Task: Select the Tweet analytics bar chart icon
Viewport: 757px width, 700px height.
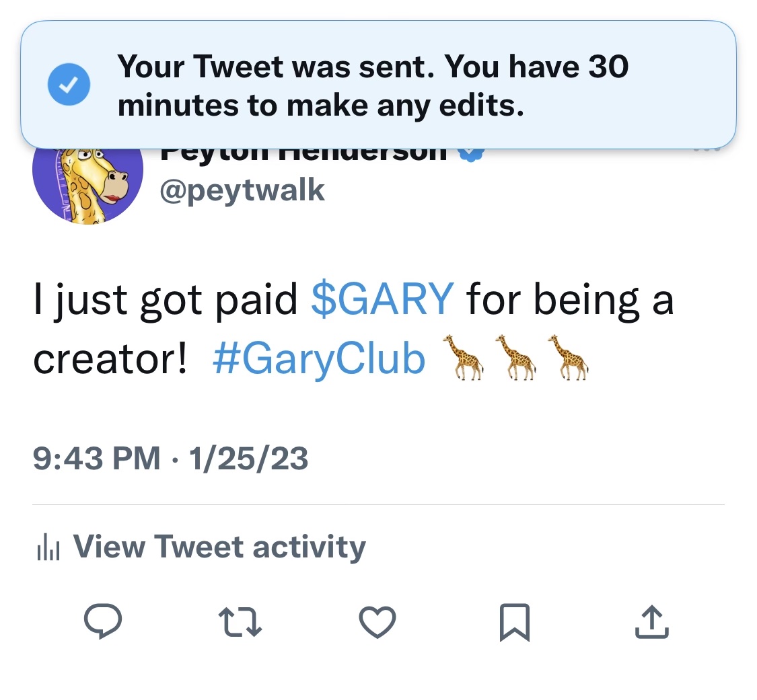Action: 48,546
